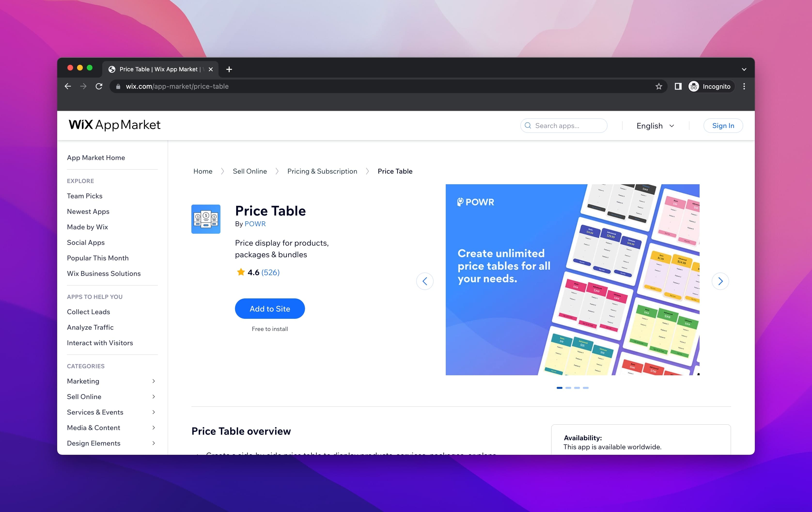Click the star rating icon
Screen dimensions: 812x512
[240, 272]
